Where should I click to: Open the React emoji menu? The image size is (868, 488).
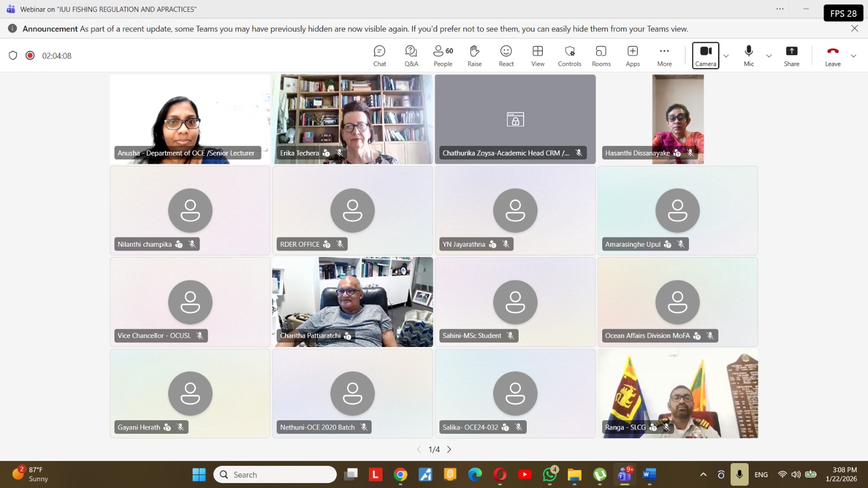[x=506, y=55]
